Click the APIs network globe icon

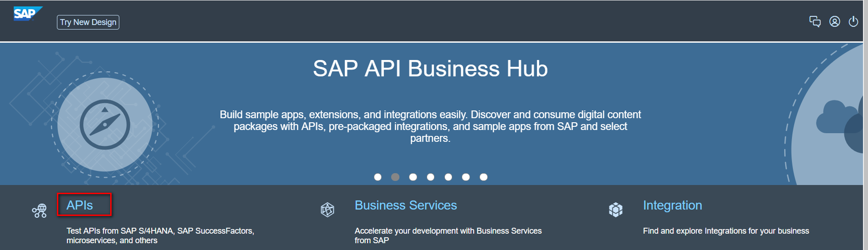pos(40,210)
